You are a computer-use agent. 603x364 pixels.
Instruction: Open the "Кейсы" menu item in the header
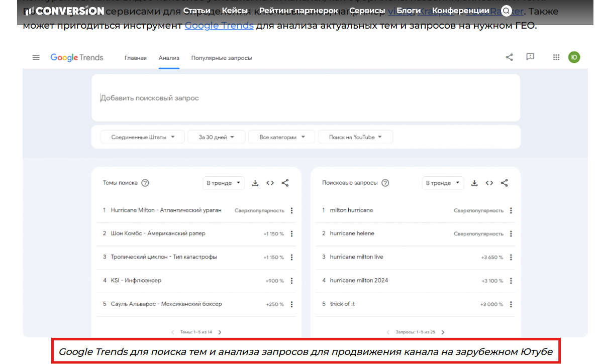point(235,11)
